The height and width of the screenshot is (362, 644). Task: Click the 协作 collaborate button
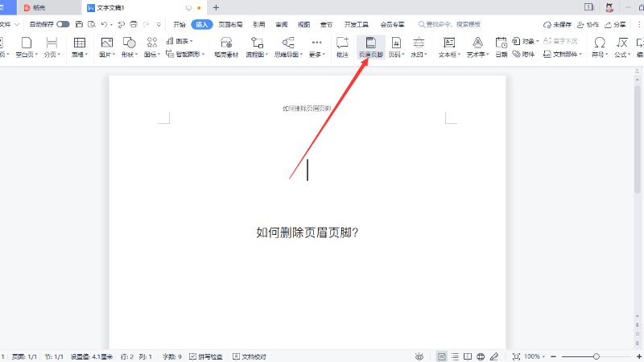point(588,25)
